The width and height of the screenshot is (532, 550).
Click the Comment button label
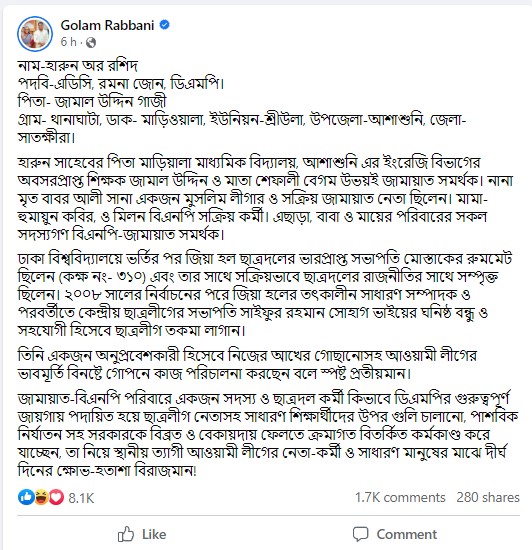(407, 534)
